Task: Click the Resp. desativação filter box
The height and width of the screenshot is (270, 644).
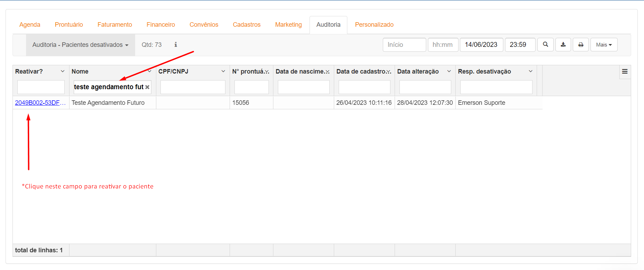Action: tap(496, 87)
